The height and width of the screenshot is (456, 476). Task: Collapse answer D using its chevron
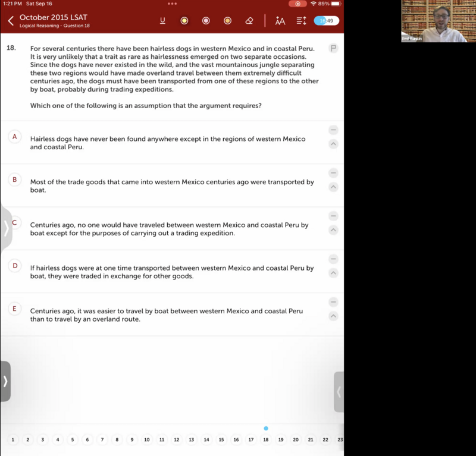click(x=333, y=273)
